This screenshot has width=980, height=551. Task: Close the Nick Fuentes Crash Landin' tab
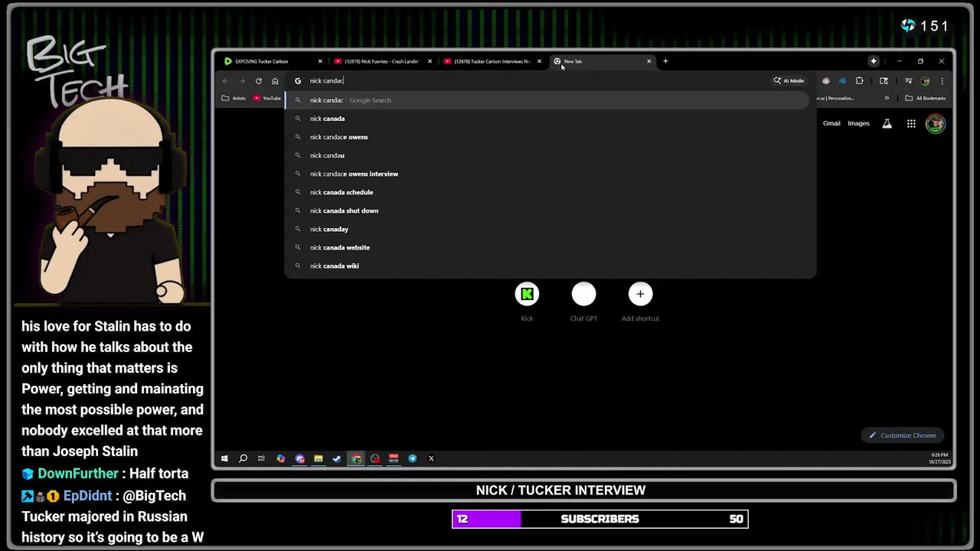point(430,61)
